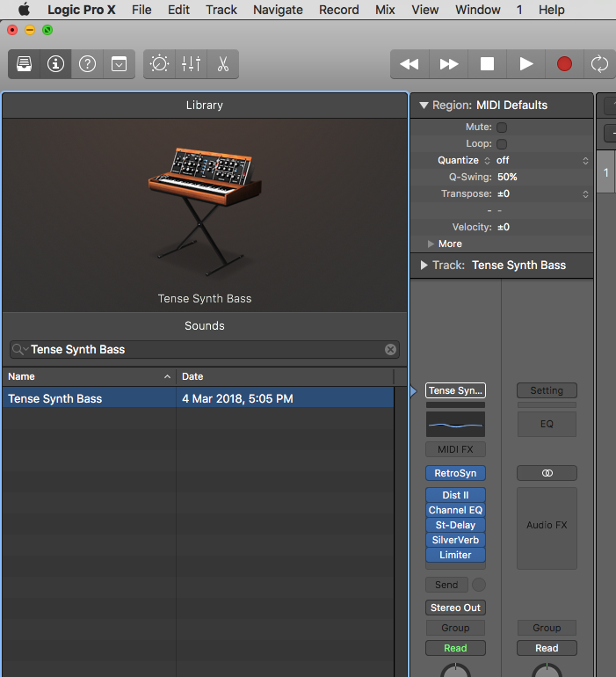This screenshot has width=616, height=677.
Task: Start recording with the red Record button
Action: [564, 64]
